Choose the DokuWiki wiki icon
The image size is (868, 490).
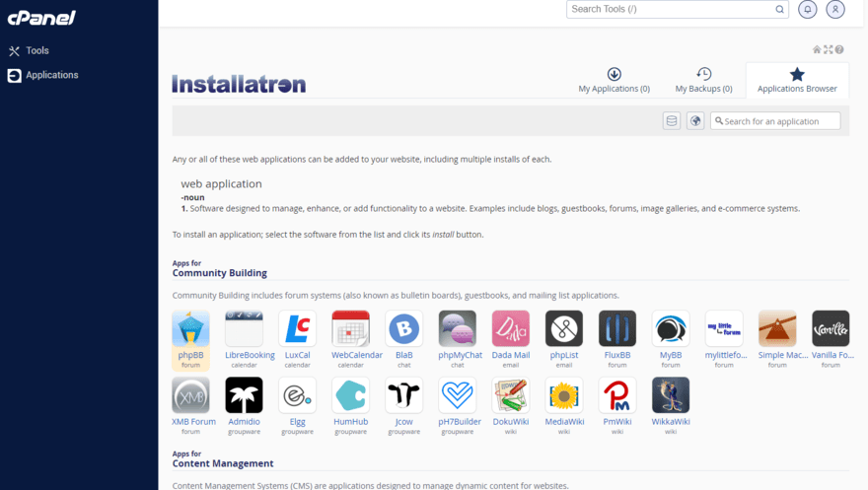pos(510,395)
